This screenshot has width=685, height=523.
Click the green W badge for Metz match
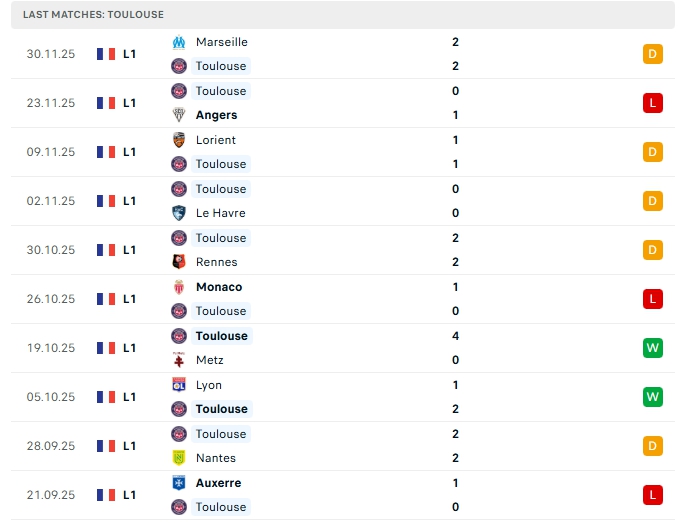pyautogui.click(x=653, y=348)
